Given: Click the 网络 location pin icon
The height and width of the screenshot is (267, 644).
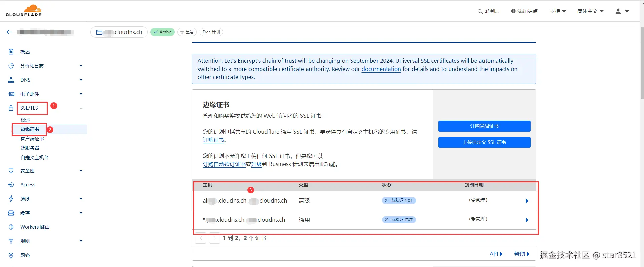Looking at the screenshot, I should click(11, 255).
